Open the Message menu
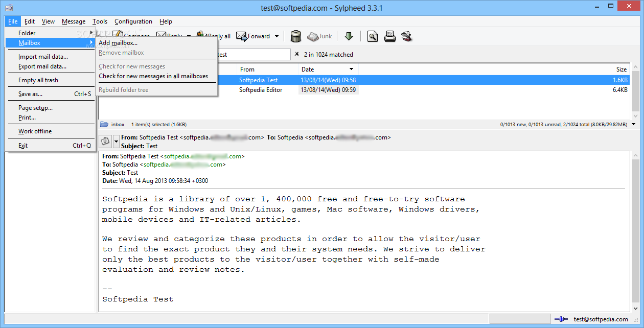The height and width of the screenshot is (328, 644). (x=74, y=21)
